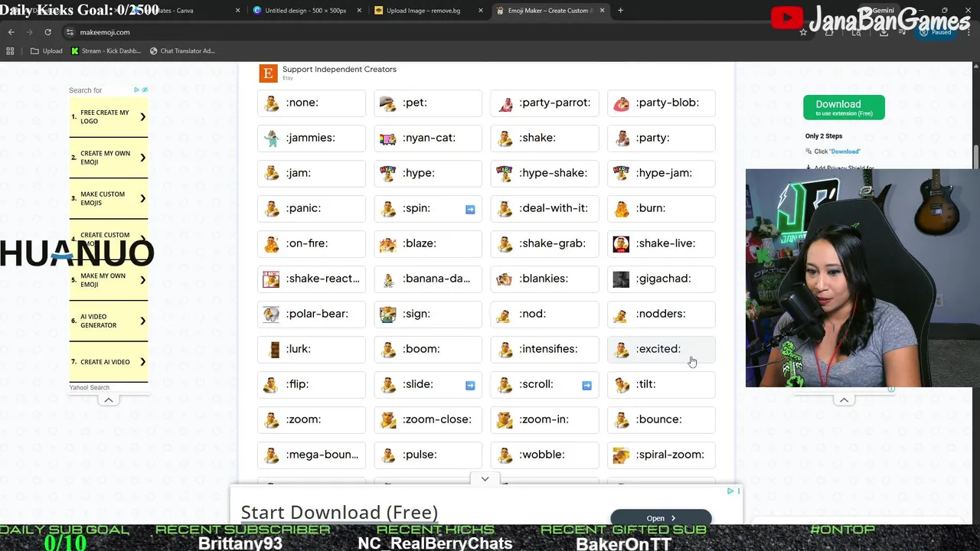This screenshot has width=980, height=551.
Task: Choose the :blankies: emoji
Action: [x=544, y=279]
